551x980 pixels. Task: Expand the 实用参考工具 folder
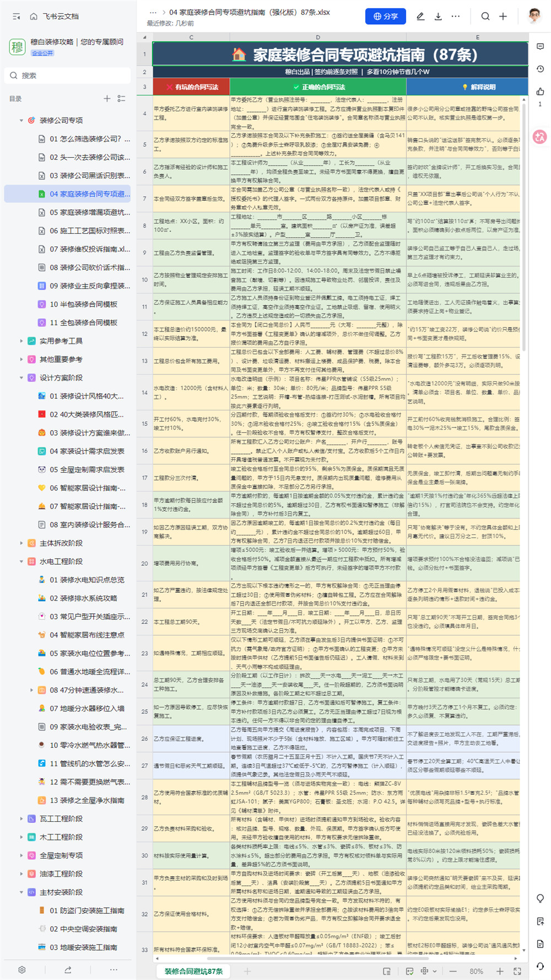pyautogui.click(x=21, y=341)
